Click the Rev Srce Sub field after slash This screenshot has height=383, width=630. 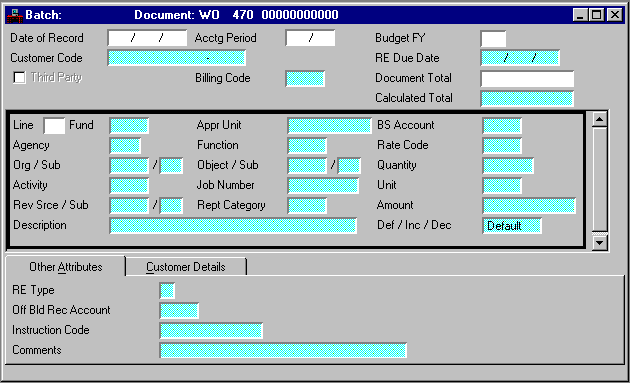[171, 205]
